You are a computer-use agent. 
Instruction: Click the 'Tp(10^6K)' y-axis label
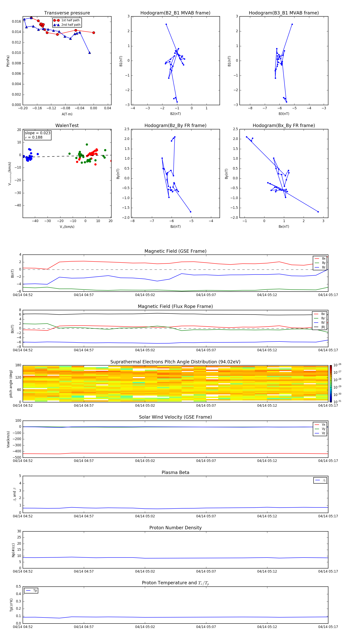[11, 605]
